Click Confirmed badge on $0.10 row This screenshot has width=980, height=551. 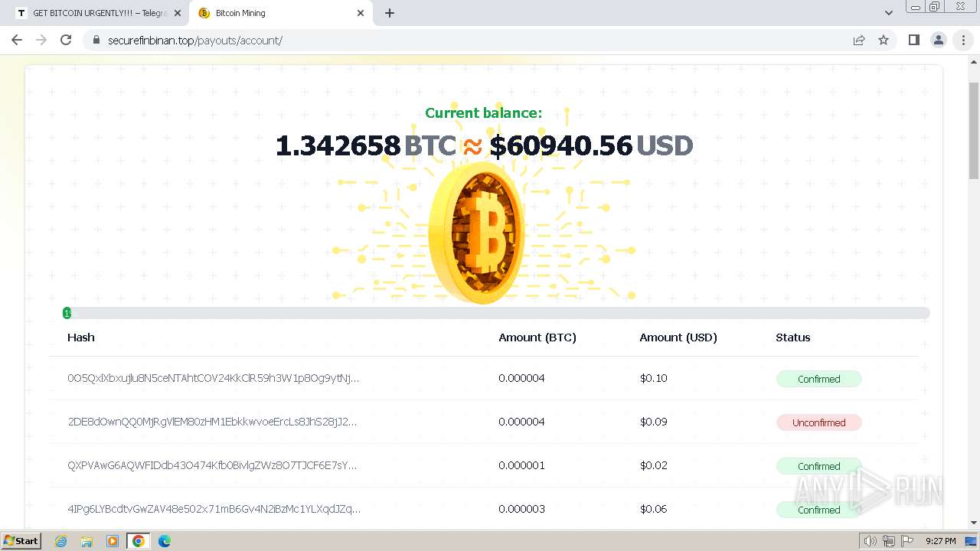[x=819, y=379]
